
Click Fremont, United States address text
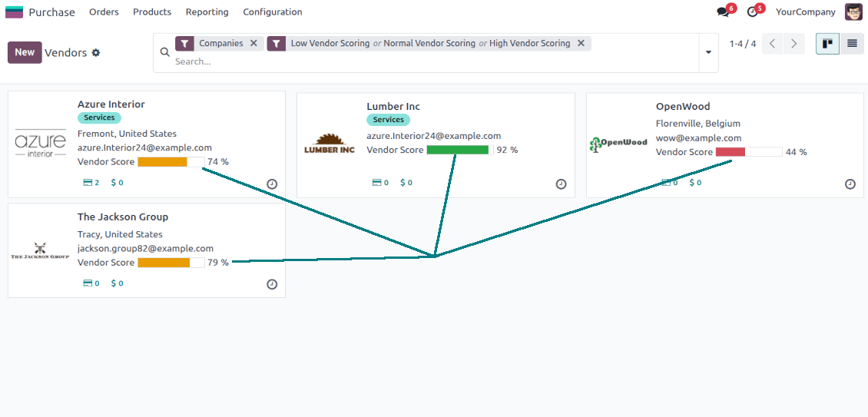coord(127,134)
